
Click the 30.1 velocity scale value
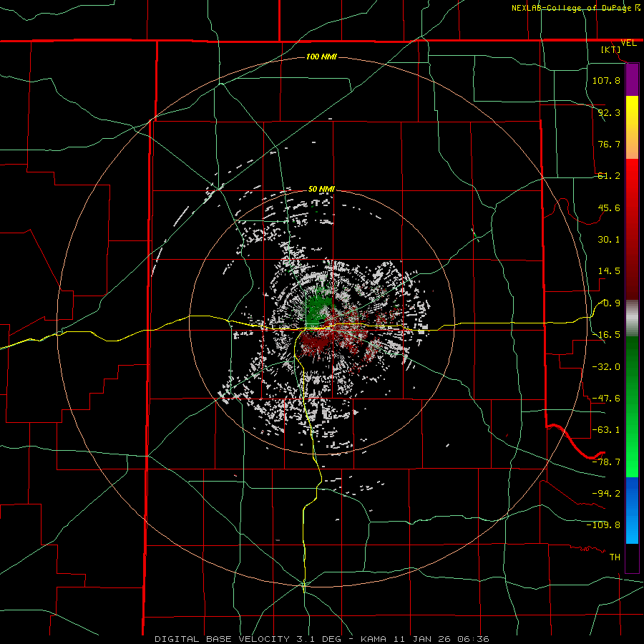[x=609, y=240]
